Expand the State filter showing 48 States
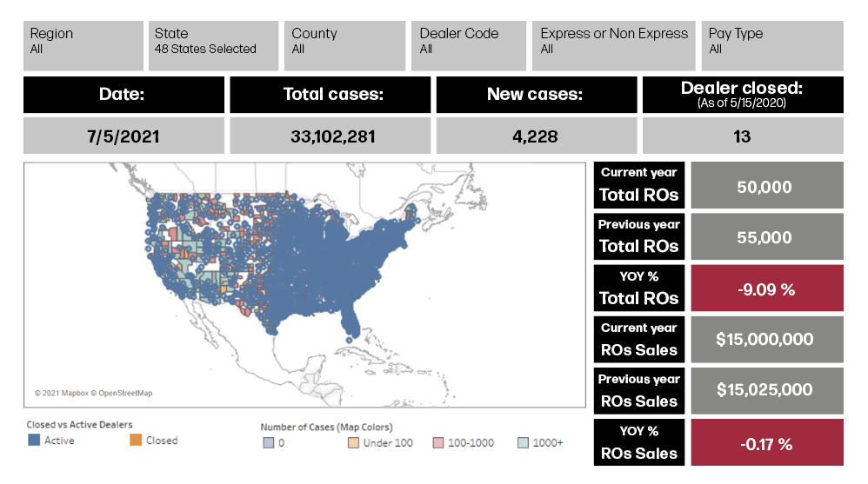 coord(213,45)
